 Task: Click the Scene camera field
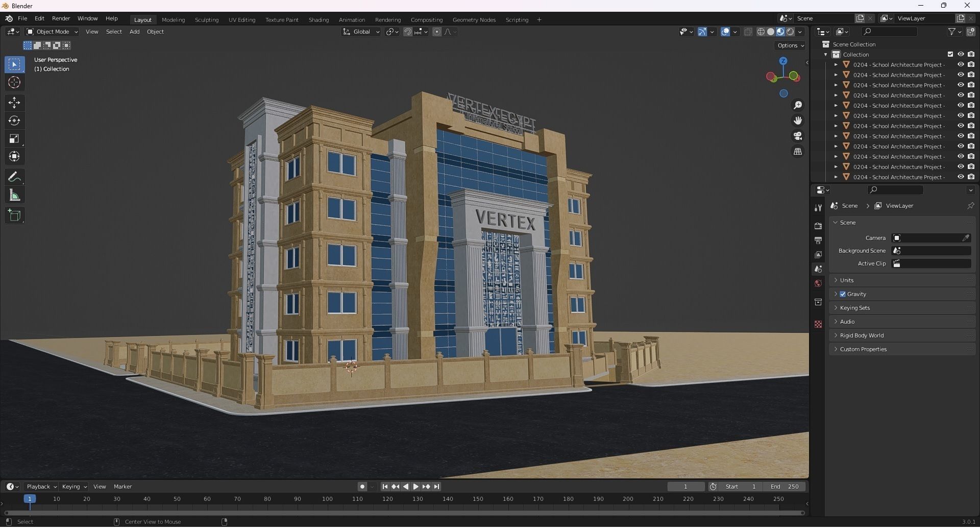931,238
